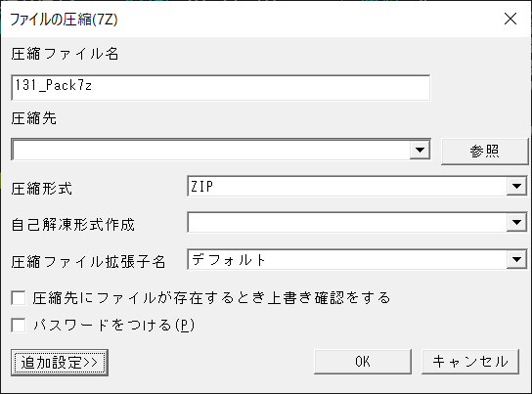Expand the 圧縮先 destination dropdown arrow
The height and width of the screenshot is (394, 532).
420,150
